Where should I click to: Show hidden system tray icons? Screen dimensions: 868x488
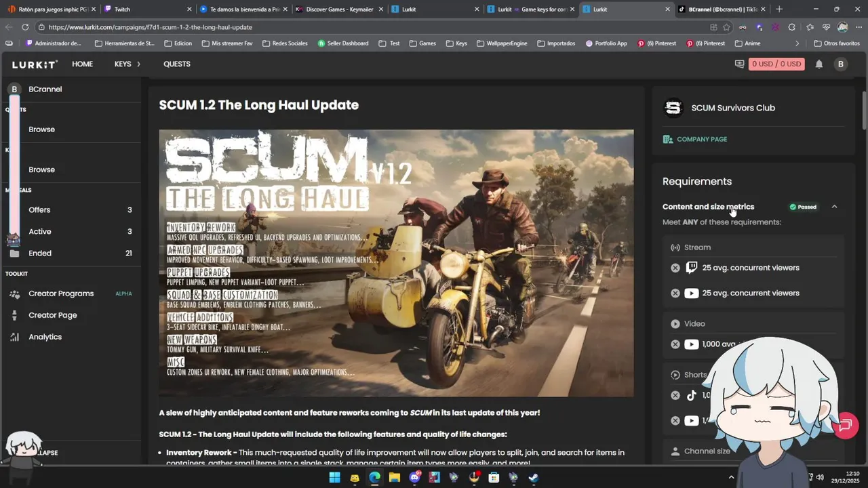[731, 477]
